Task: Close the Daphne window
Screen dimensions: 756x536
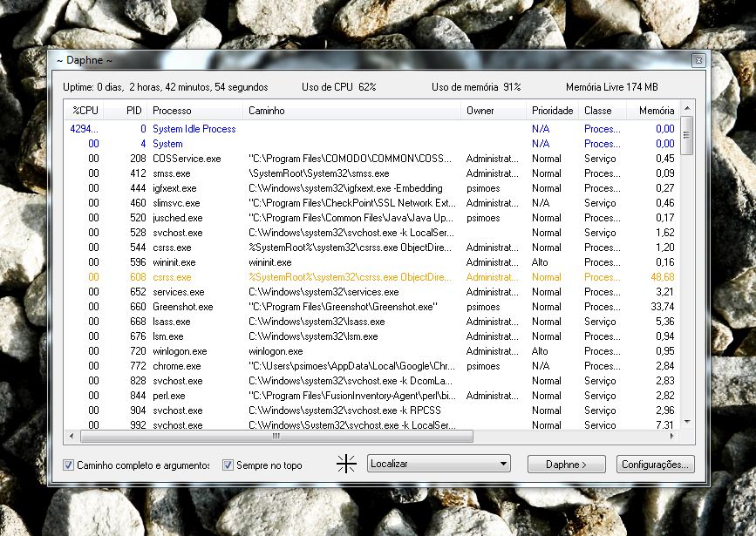Action: [698, 61]
